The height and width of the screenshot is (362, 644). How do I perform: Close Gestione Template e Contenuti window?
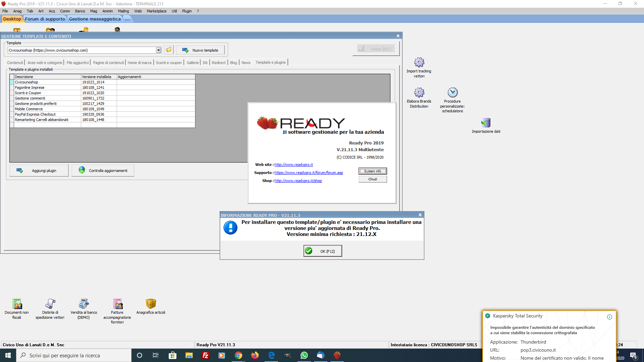398,36
